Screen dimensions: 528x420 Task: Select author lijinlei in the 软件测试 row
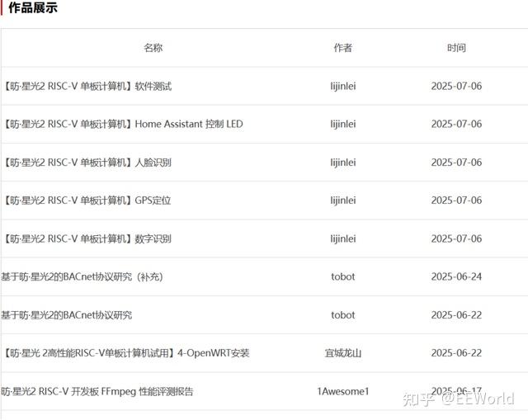343,86
